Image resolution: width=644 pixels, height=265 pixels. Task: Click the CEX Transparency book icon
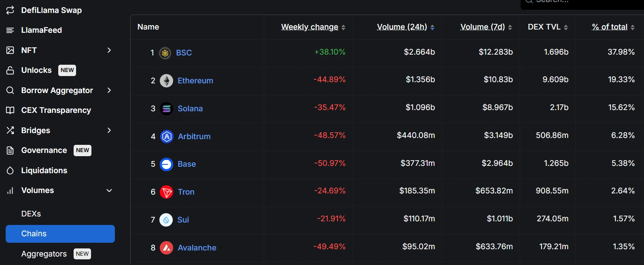11,110
